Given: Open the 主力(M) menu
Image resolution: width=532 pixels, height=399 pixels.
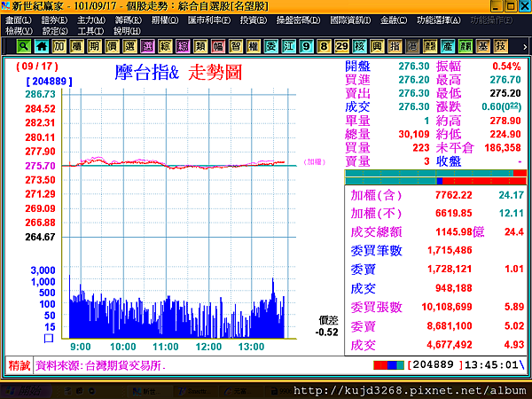Looking at the screenshot, I should (91, 20).
